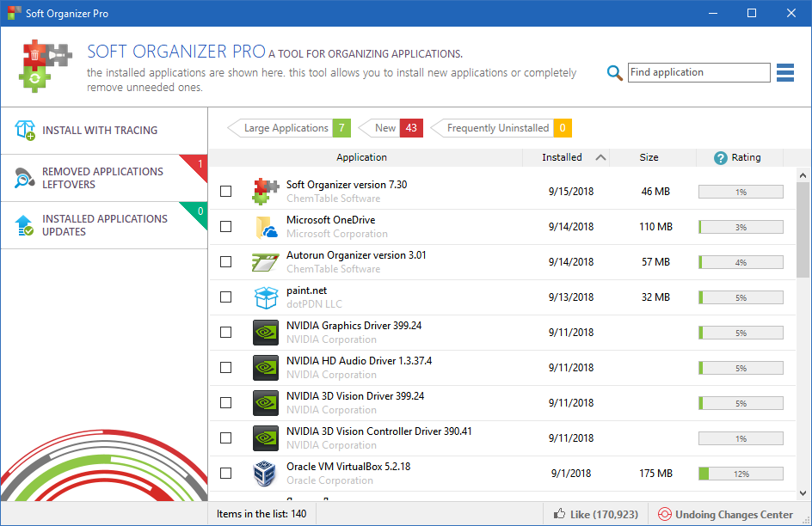This screenshot has height=526, width=812.
Task: Check the Oracle VM VirtualBox 5.2.18 checkbox
Action: click(225, 474)
